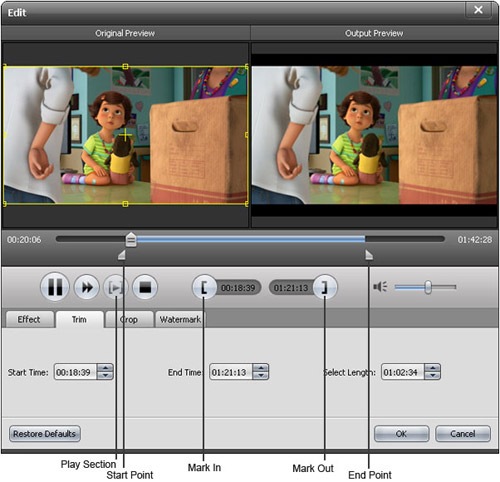Pause the video playback
The height and width of the screenshot is (482, 500).
pos(55,287)
